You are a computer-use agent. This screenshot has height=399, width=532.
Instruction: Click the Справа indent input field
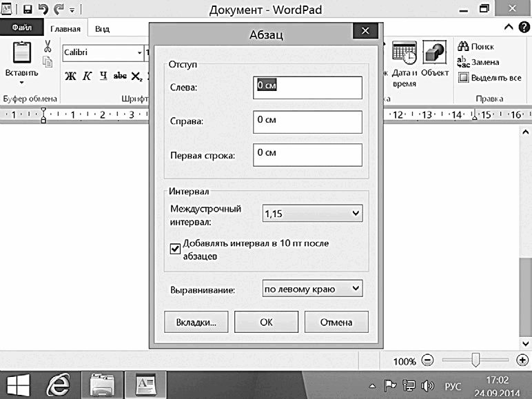click(307, 122)
